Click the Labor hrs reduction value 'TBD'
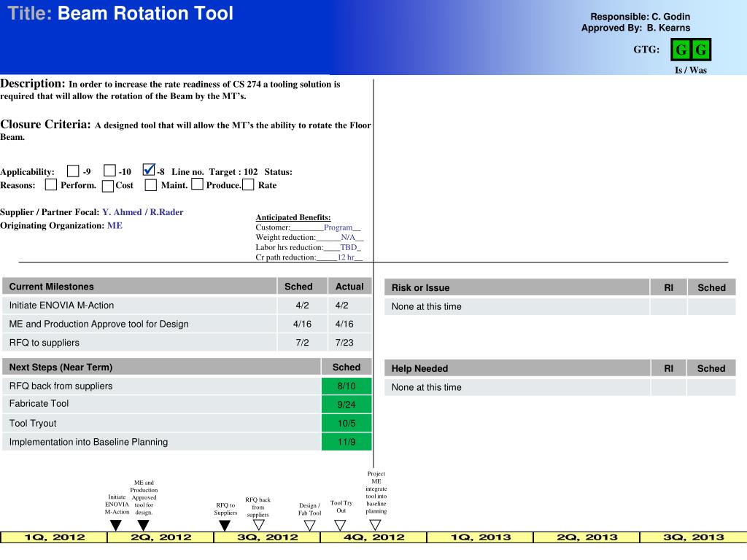Screen dimensions: 747x560 (x=348, y=247)
